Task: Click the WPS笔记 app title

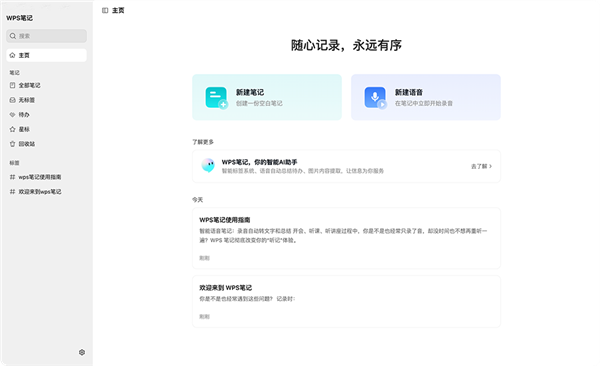Action: (20, 18)
